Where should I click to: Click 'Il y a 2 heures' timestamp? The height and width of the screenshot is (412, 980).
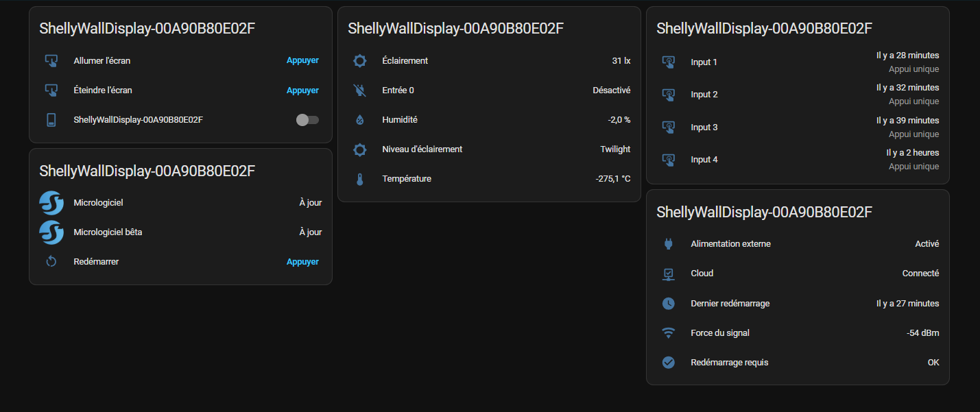tap(913, 153)
